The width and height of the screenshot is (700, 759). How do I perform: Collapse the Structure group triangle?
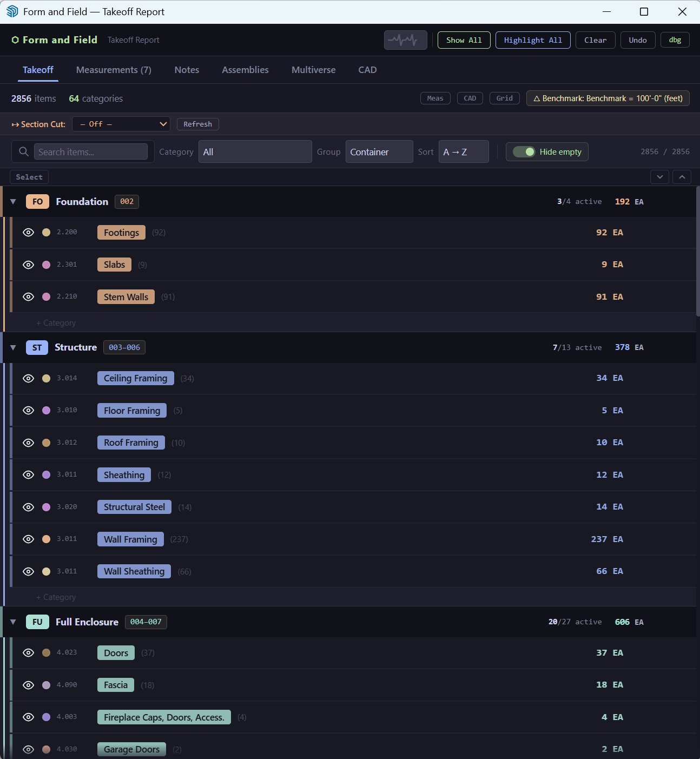[x=12, y=347]
